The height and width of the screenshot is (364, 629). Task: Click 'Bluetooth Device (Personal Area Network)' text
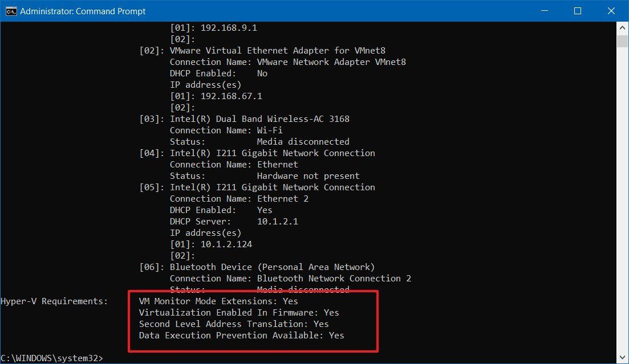[x=272, y=267]
